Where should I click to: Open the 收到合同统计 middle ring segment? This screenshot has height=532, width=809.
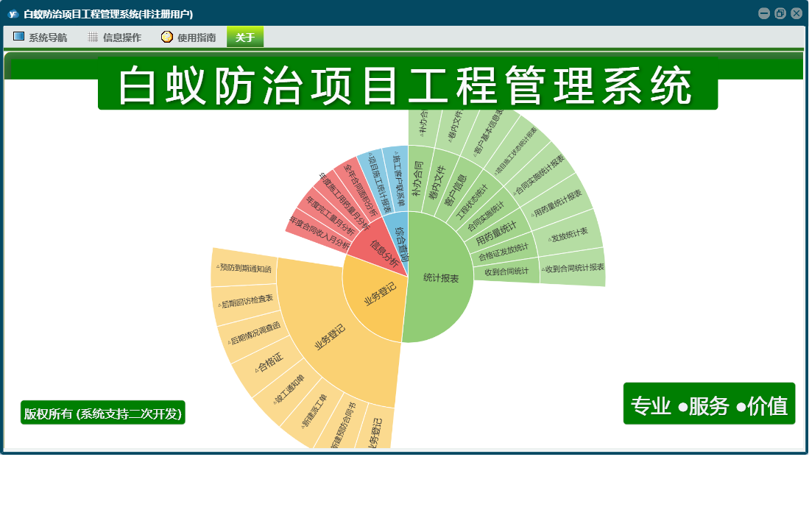506,272
